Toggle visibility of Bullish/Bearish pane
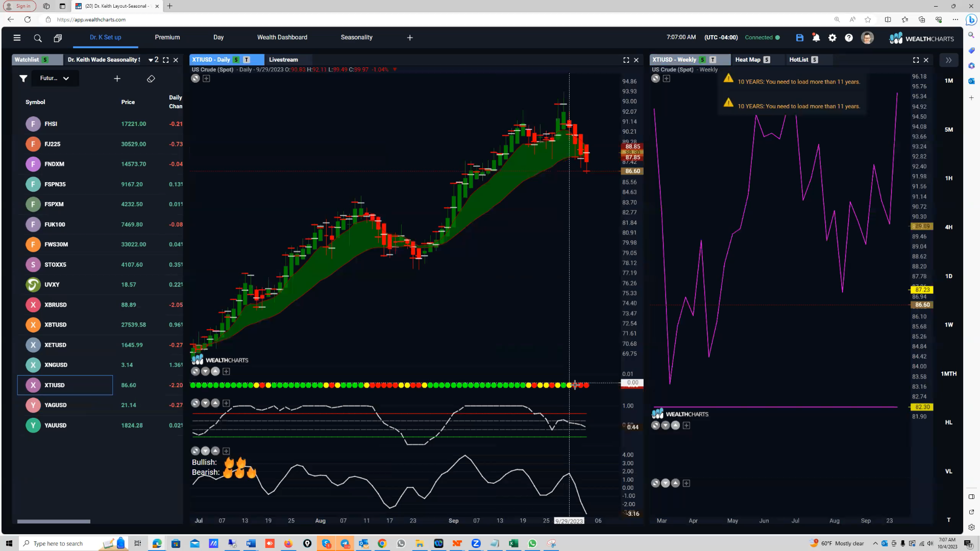 point(195,451)
